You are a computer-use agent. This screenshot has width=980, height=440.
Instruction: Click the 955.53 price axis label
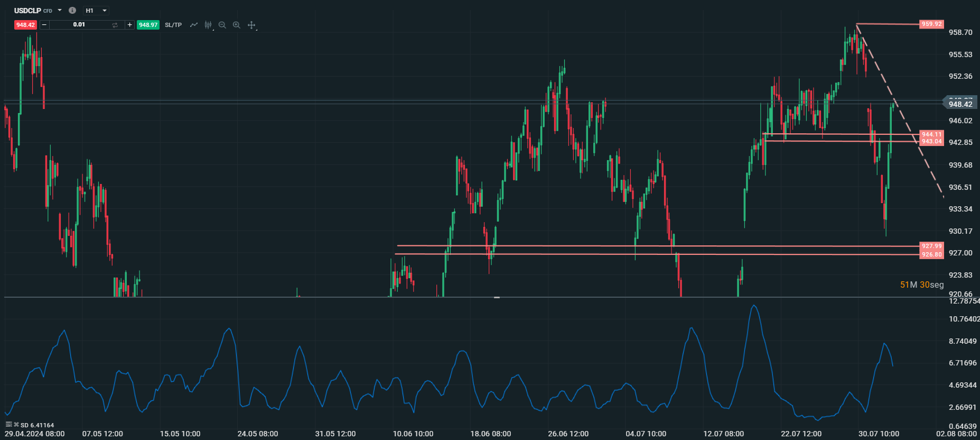(960, 54)
